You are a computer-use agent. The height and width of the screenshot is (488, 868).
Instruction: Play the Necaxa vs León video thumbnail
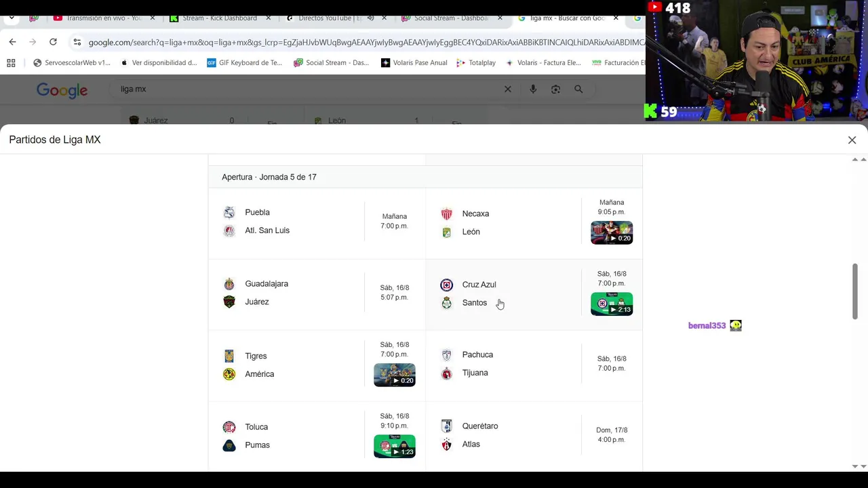pos(612,232)
